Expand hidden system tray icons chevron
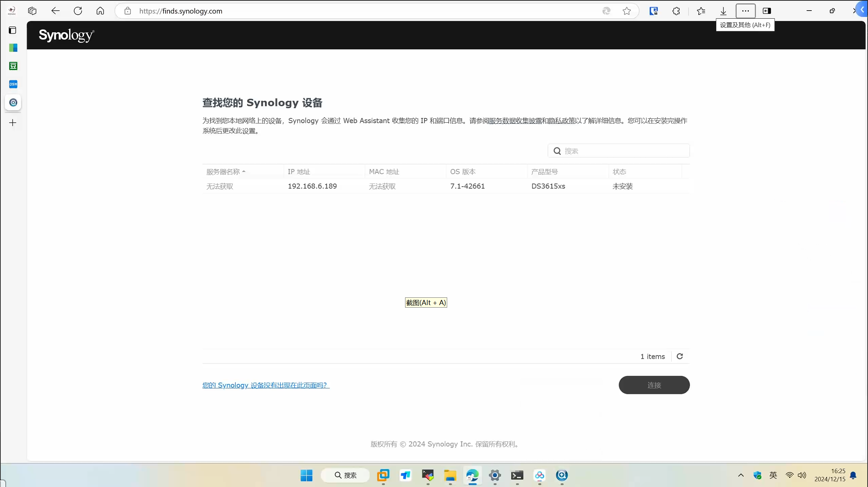Image resolution: width=868 pixels, height=487 pixels. 741,475
